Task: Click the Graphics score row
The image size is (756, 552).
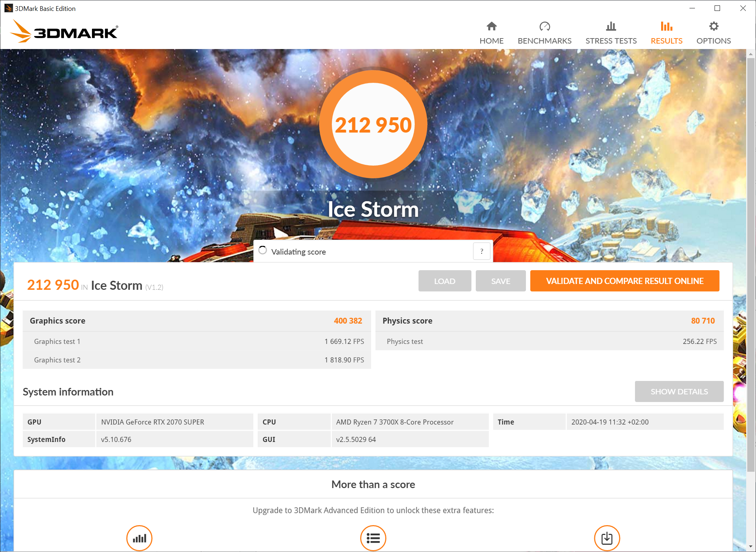Action: (x=196, y=321)
